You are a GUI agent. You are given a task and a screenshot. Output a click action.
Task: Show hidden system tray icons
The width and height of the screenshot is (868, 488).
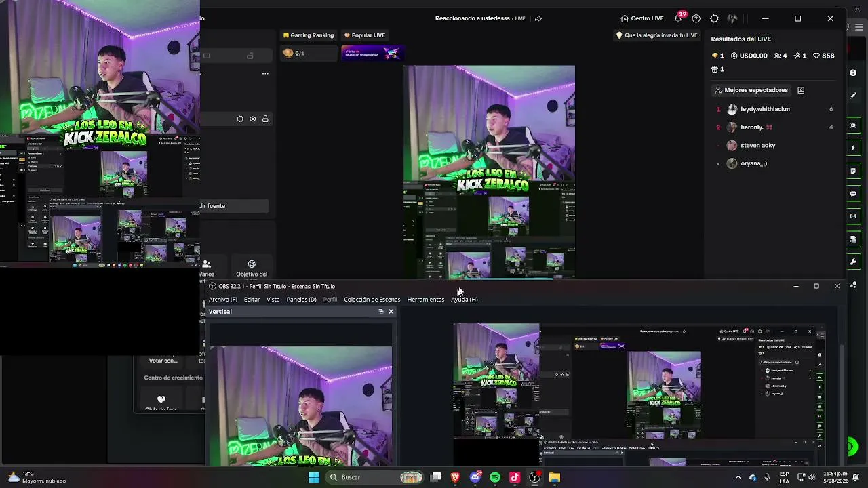tap(738, 477)
